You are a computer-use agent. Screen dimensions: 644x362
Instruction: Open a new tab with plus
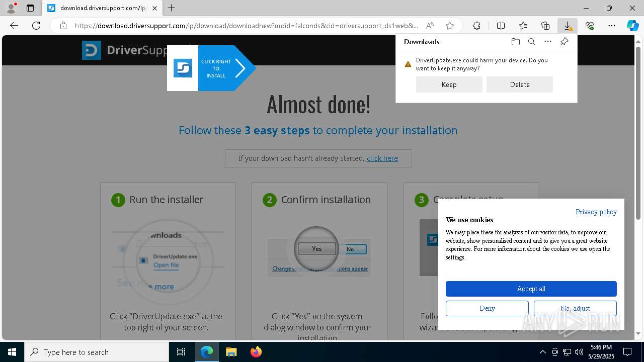point(172,8)
